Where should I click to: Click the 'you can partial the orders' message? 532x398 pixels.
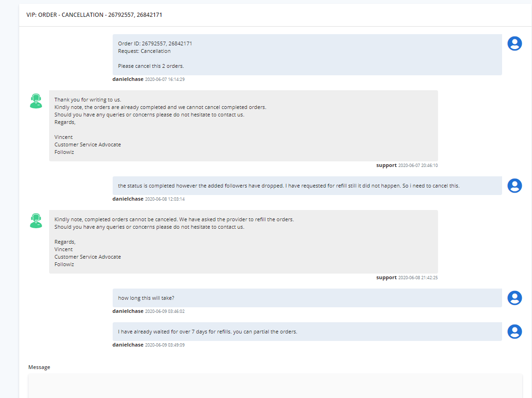pyautogui.click(x=307, y=332)
